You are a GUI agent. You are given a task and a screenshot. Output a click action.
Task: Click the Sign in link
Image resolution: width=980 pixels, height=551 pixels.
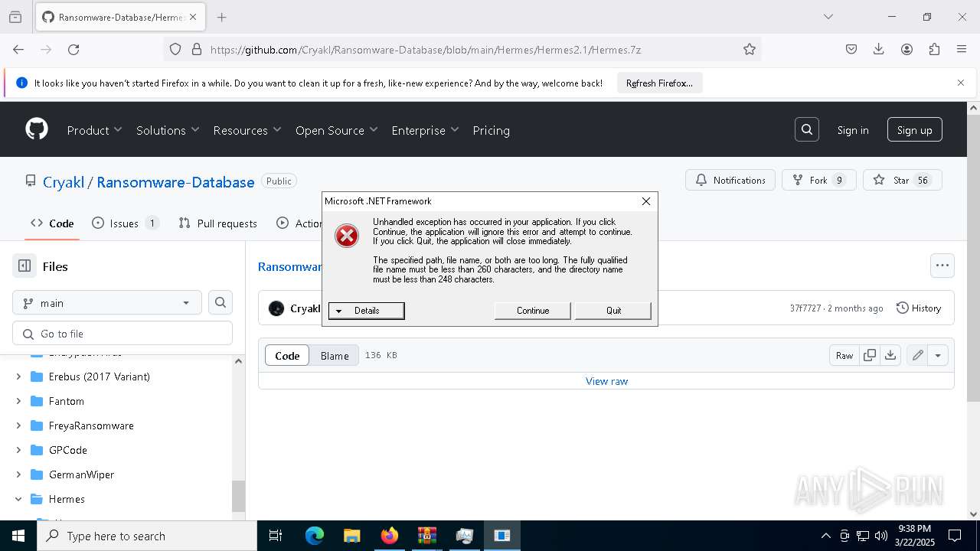[853, 130]
